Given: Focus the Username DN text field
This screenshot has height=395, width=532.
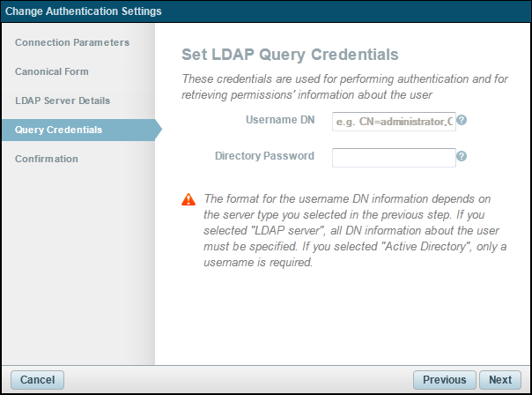Looking at the screenshot, I should tap(394, 122).
